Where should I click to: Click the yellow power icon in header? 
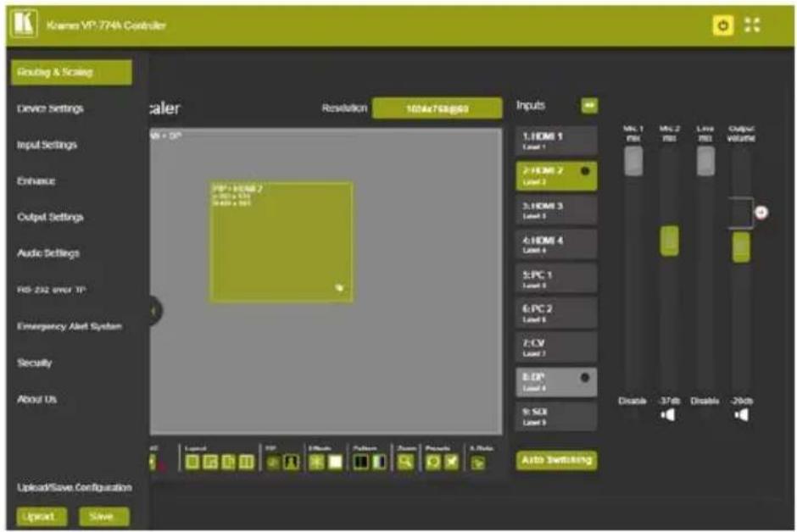point(722,25)
